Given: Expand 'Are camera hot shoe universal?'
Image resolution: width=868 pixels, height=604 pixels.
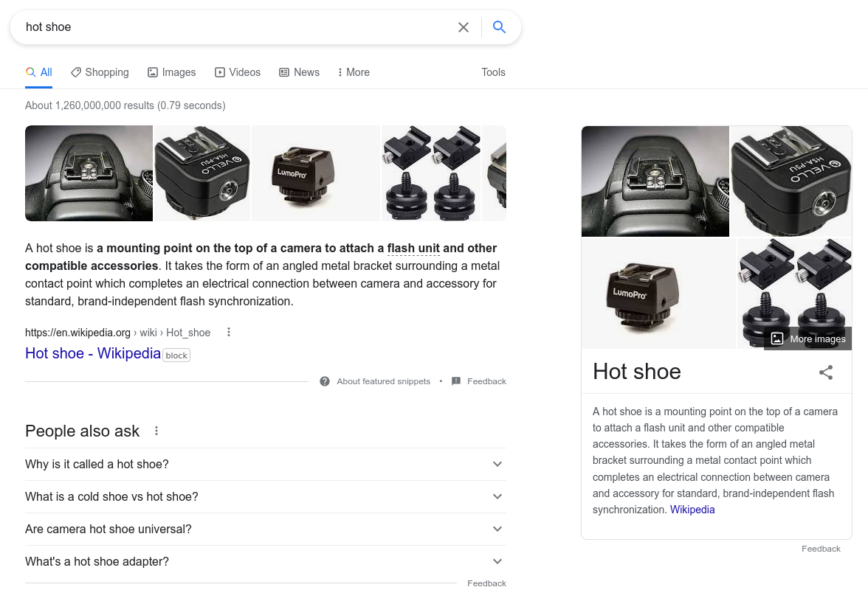Looking at the screenshot, I should 497,530.
